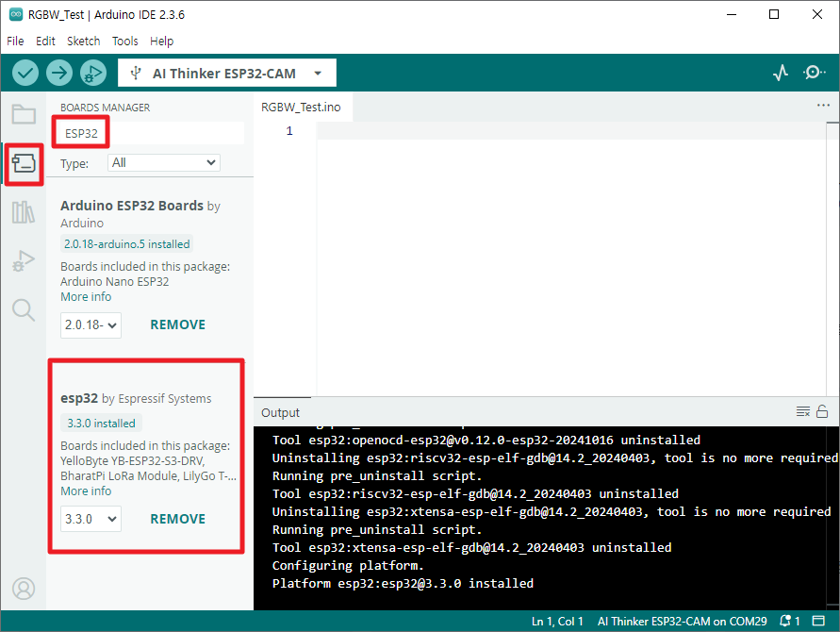Screen dimensions: 840x632
Task: Open the account profile icon
Action: pyautogui.click(x=24, y=589)
